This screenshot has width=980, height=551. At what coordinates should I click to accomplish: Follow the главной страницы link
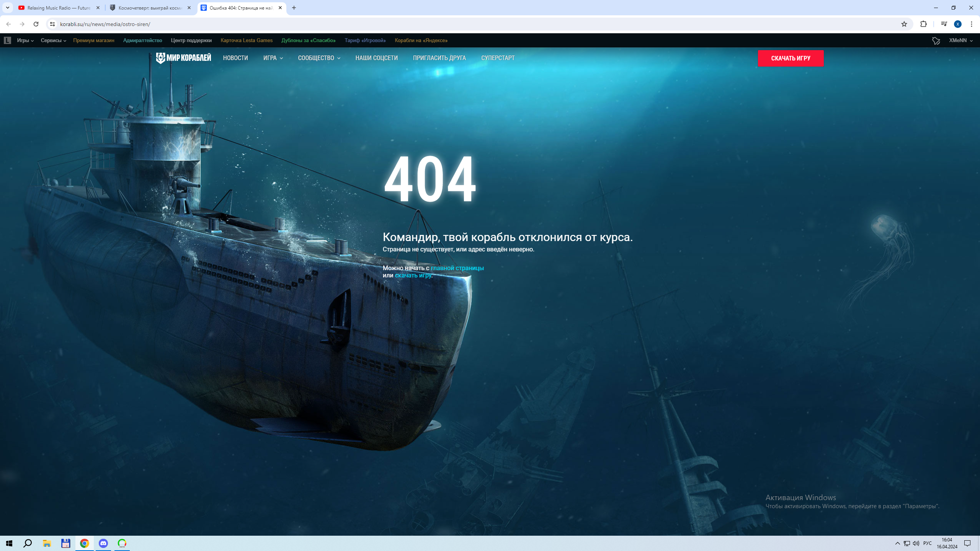tap(457, 268)
